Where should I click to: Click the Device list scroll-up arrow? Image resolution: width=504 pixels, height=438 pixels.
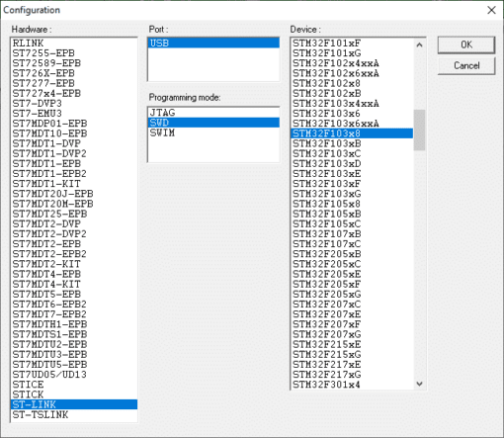pos(419,44)
